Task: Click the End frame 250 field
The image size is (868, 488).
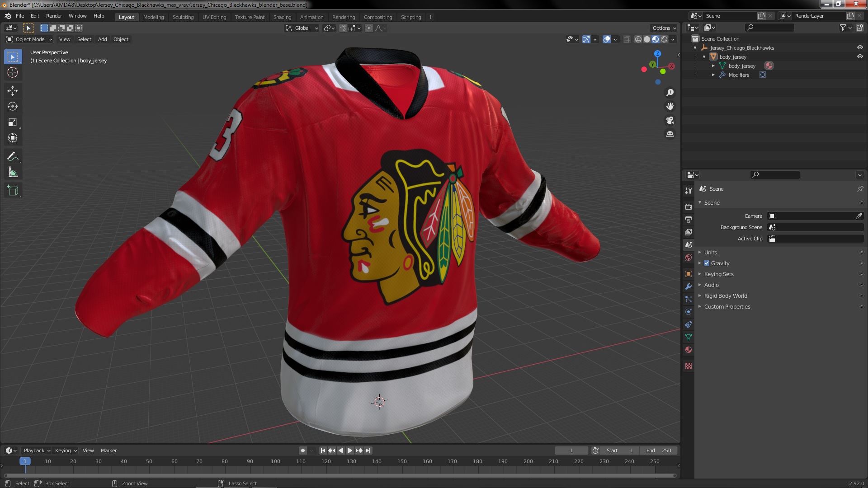Action: pyautogui.click(x=659, y=450)
